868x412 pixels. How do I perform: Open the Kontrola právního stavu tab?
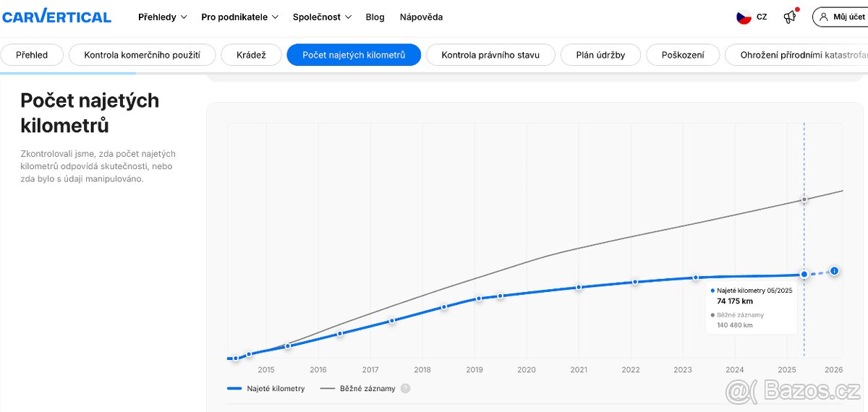pos(490,55)
